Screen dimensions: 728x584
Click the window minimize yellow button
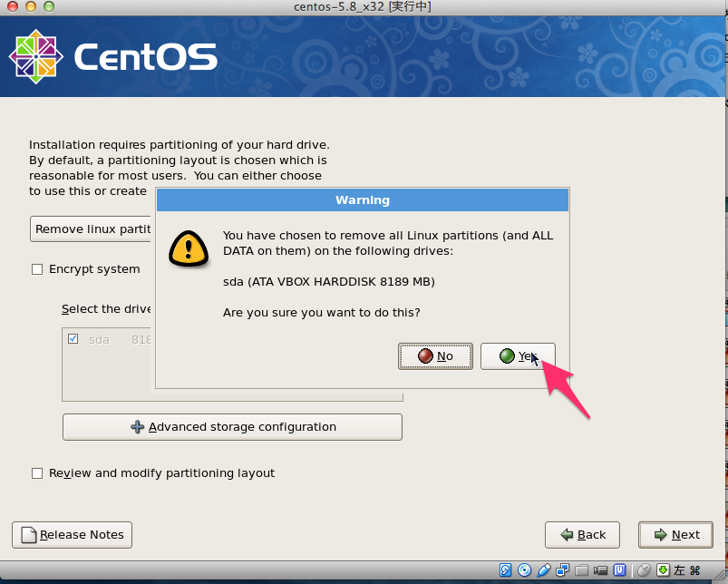[x=31, y=6]
